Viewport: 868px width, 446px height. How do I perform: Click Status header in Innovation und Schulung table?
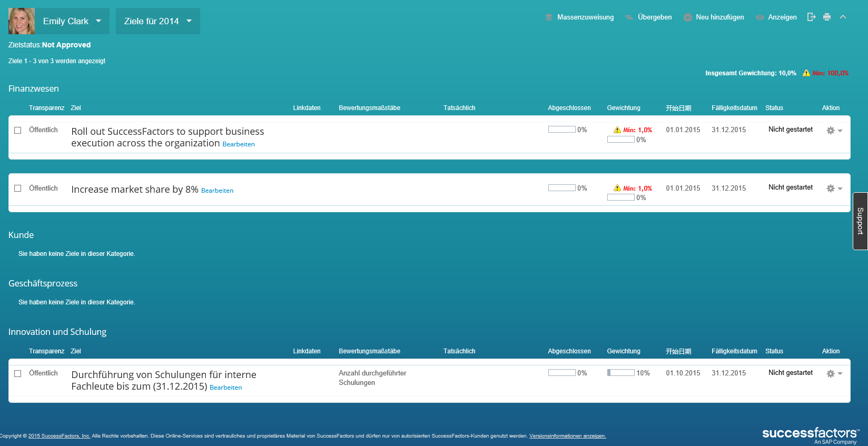[x=774, y=351]
